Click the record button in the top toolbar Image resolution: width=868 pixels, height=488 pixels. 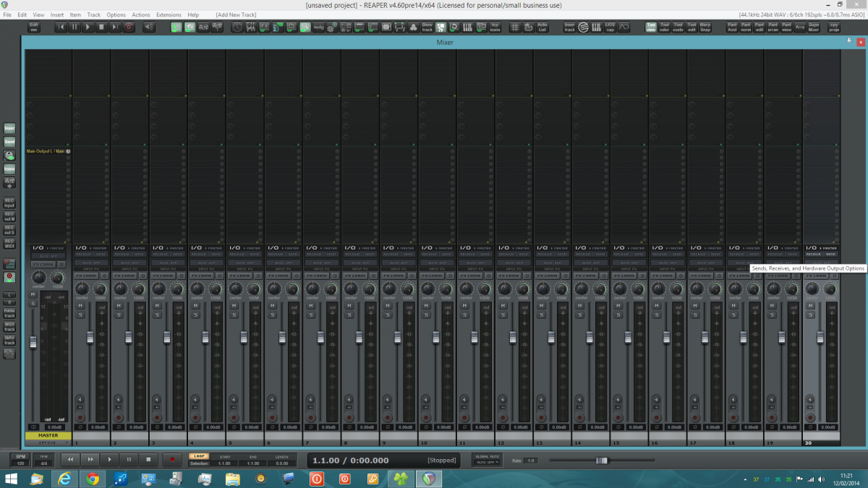pyautogui.click(x=129, y=27)
